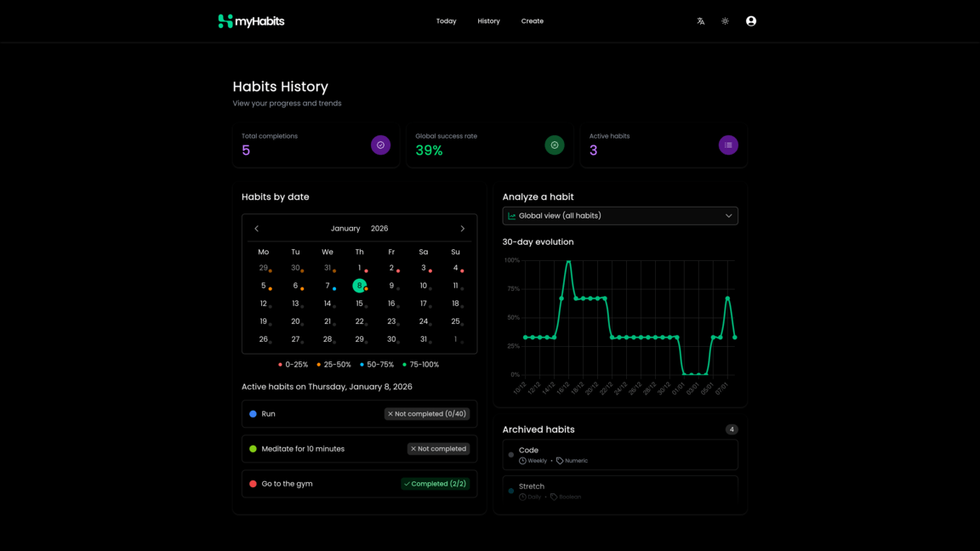Open the language translation icon
The width and height of the screenshot is (980, 551).
[x=701, y=21]
